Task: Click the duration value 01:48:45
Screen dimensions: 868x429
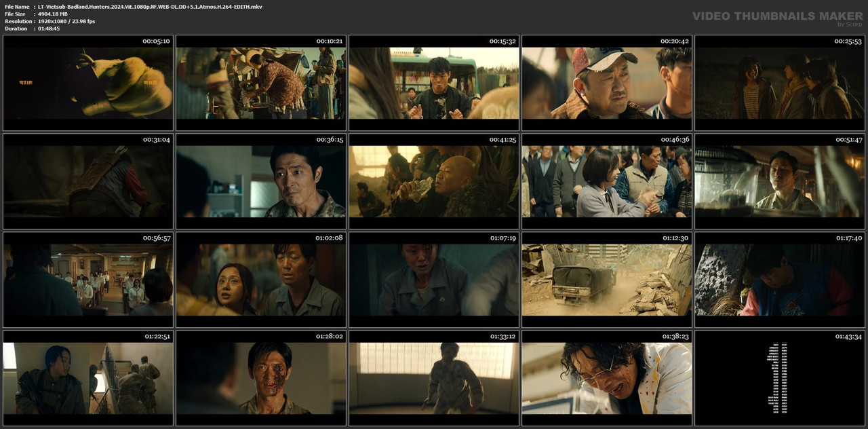Action: click(49, 29)
